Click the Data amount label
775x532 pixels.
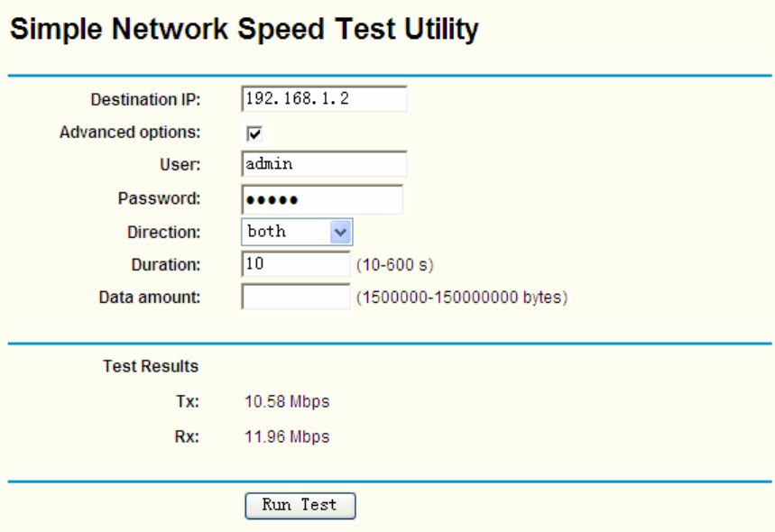[x=150, y=298]
